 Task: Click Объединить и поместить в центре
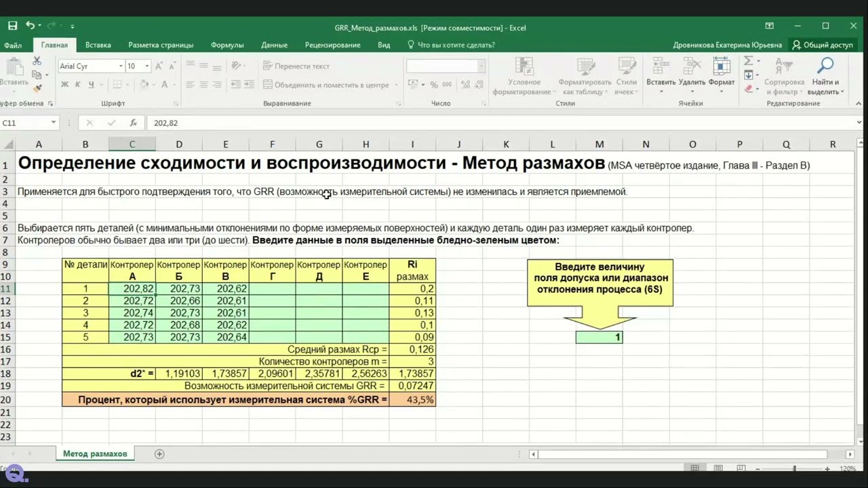(x=327, y=85)
